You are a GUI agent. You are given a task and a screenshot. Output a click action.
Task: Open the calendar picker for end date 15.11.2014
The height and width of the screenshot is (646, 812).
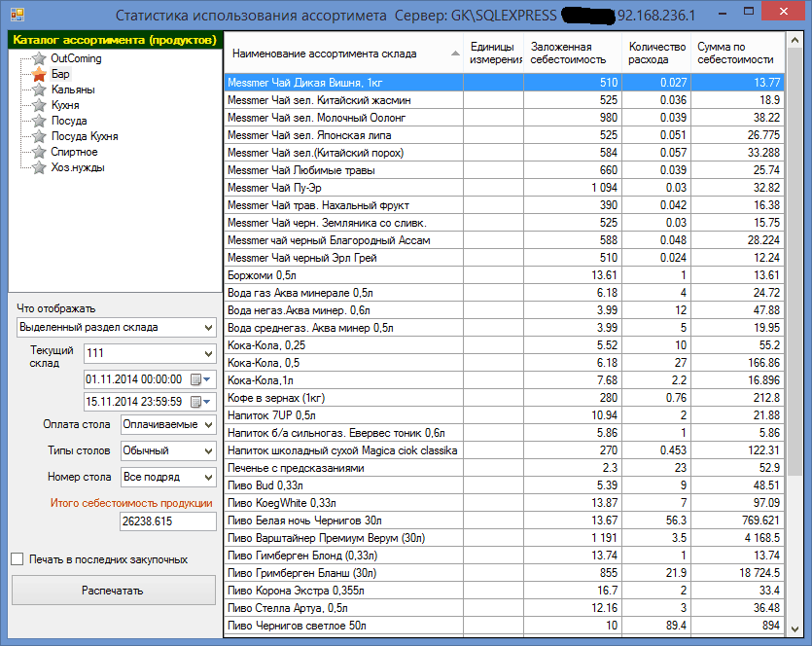click(195, 402)
